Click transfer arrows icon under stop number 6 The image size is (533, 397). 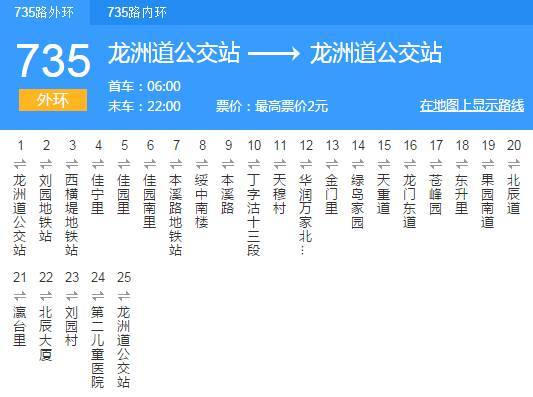click(150, 164)
